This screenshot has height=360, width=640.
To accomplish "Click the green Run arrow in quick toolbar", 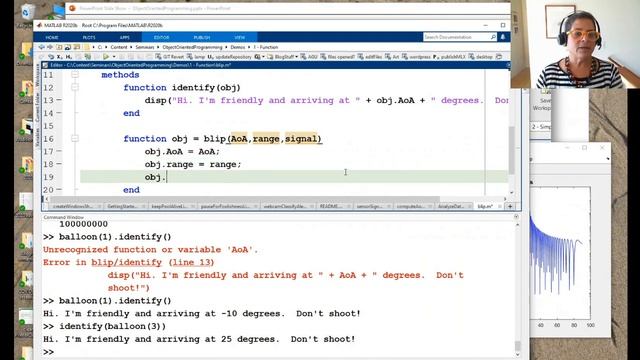I will tap(106, 57).
